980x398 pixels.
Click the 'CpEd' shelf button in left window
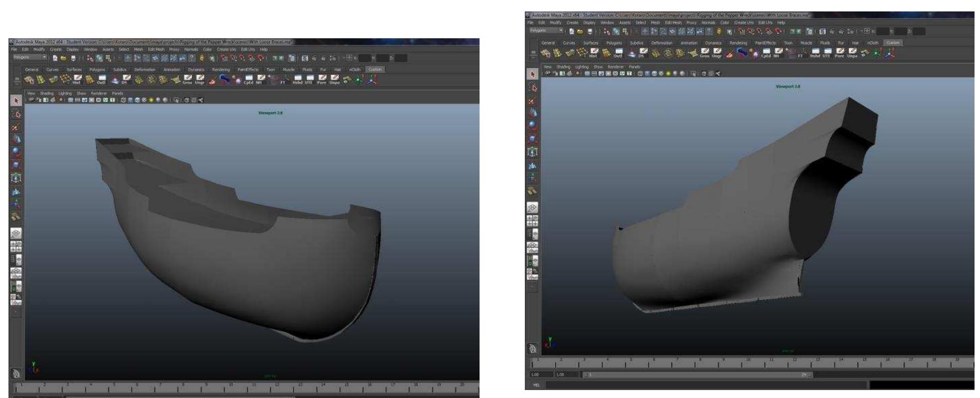click(x=248, y=80)
